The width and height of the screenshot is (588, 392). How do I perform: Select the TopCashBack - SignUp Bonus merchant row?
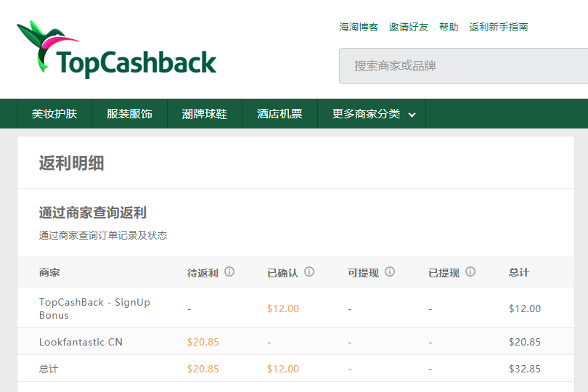tap(295, 309)
